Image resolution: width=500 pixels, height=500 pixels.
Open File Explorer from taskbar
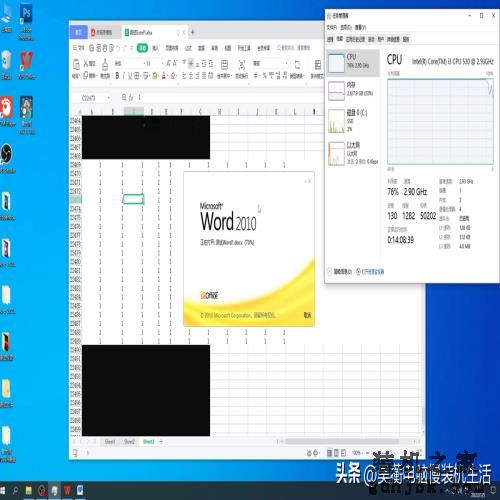29,490
